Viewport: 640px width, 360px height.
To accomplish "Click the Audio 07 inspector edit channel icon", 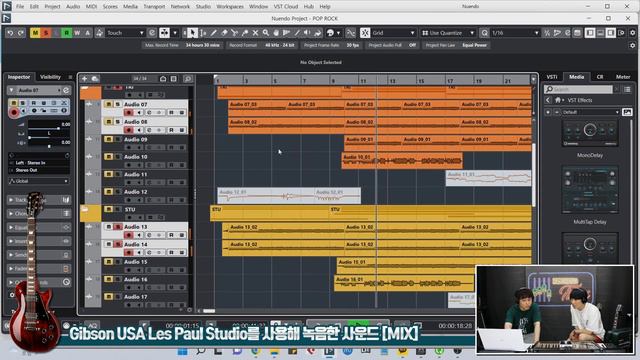I will click(x=66, y=90).
